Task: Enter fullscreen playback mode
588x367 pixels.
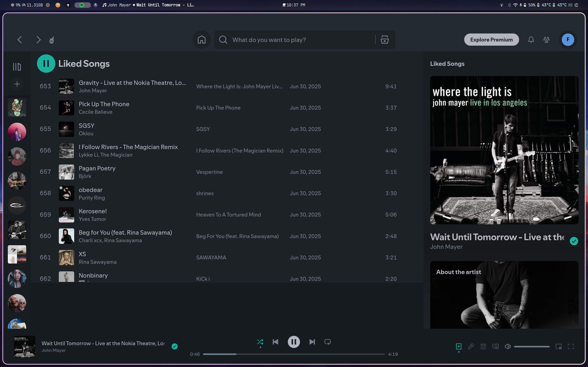Action: [x=571, y=346]
